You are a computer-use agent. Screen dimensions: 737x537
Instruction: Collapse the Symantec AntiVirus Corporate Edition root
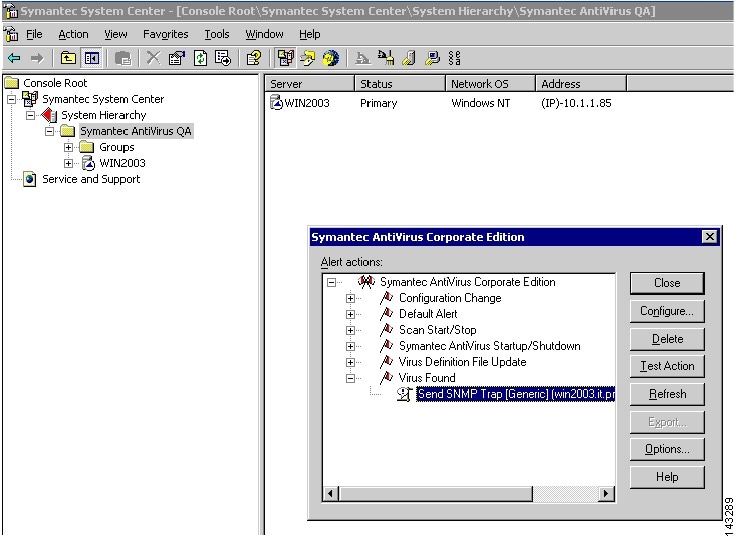click(x=331, y=282)
